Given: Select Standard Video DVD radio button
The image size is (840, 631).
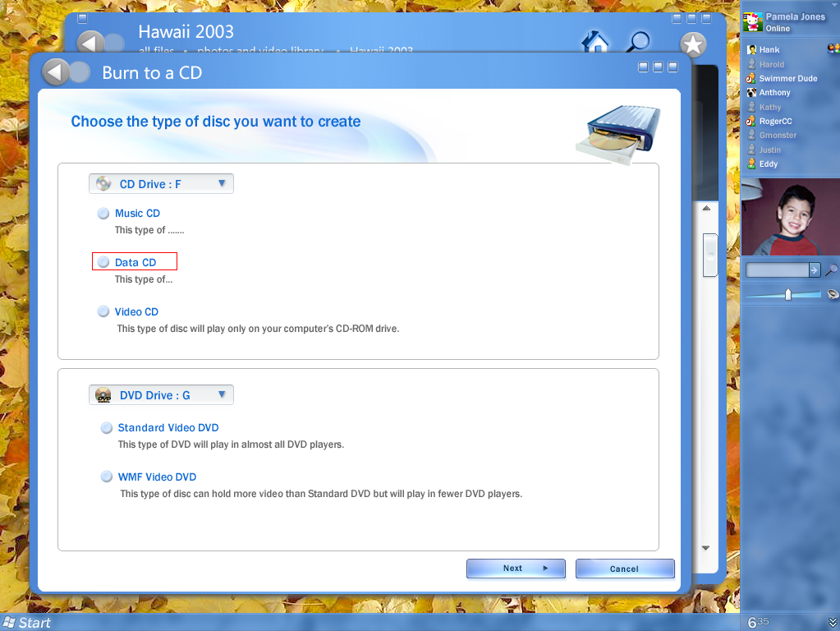Looking at the screenshot, I should [107, 428].
